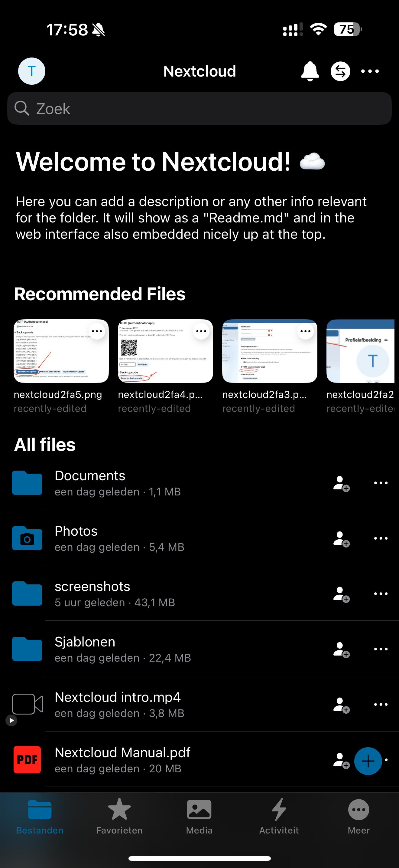Tap the een dag geleden · 22,4 MB text
Viewport: 399px width, 868px height.
123,658
